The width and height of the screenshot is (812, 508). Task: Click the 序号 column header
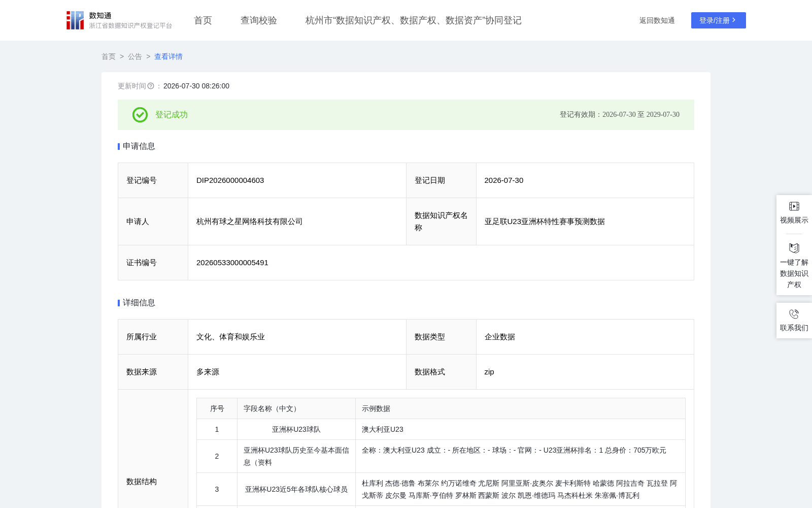[217, 408]
